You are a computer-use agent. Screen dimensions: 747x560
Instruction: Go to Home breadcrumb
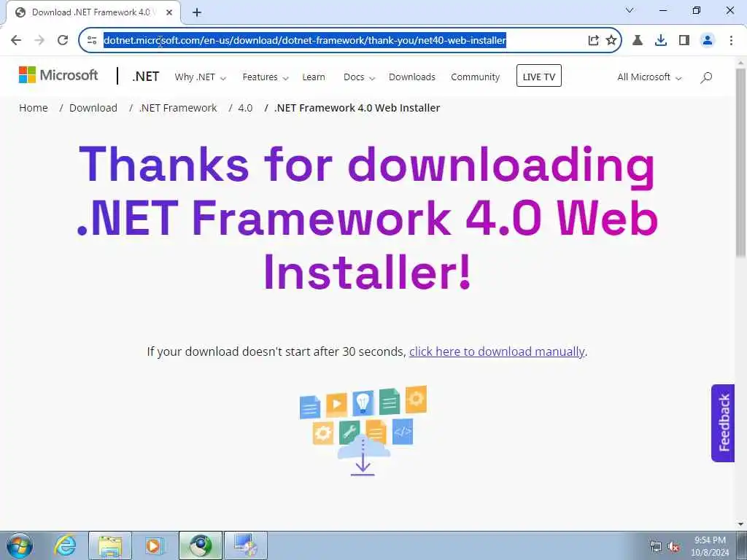tap(34, 108)
